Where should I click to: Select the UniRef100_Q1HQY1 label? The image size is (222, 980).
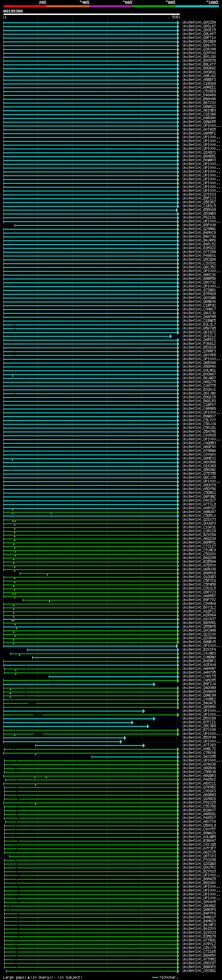pyautogui.click(x=199, y=153)
